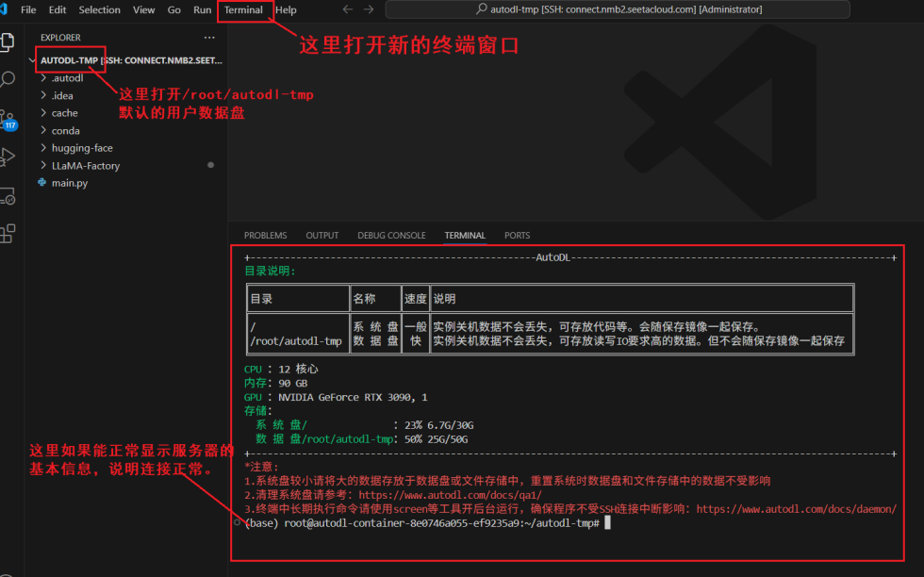
Task: Open the Run and Debug view
Action: [8, 157]
